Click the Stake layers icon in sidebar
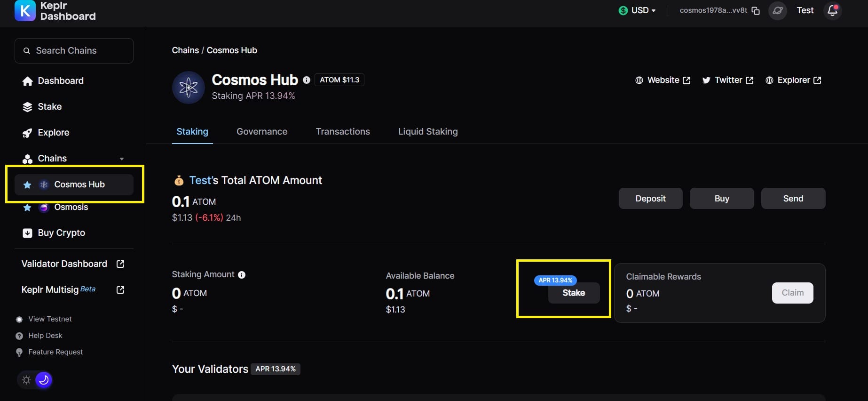Image resolution: width=868 pixels, height=401 pixels. point(27,107)
